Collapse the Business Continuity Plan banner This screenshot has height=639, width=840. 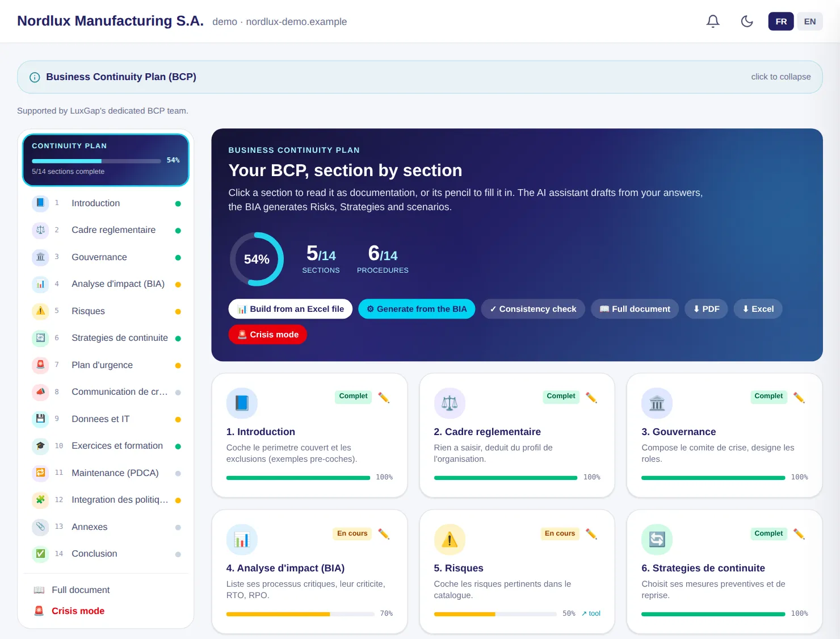coord(420,77)
